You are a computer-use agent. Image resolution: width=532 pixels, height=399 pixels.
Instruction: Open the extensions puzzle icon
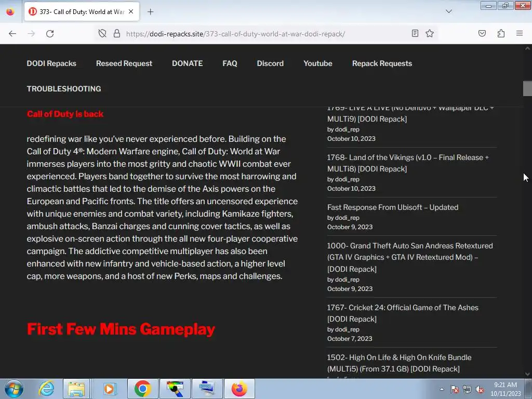click(501, 34)
